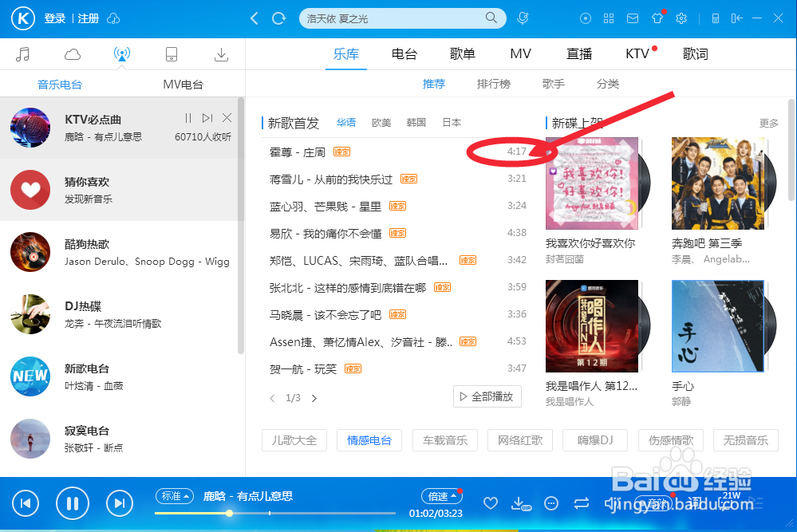Expand next page of 新歌首发 list
The width and height of the screenshot is (797, 532).
314,397
